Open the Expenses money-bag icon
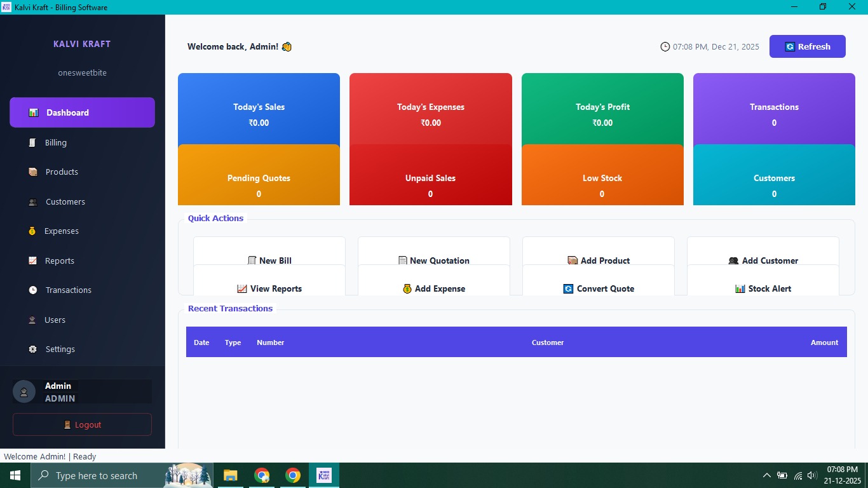 (x=32, y=231)
